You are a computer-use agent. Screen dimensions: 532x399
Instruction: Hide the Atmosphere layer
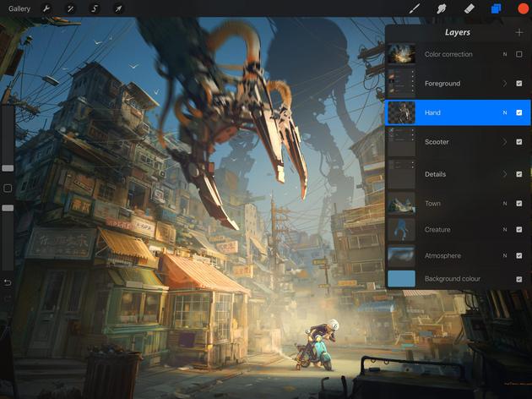[x=518, y=255]
